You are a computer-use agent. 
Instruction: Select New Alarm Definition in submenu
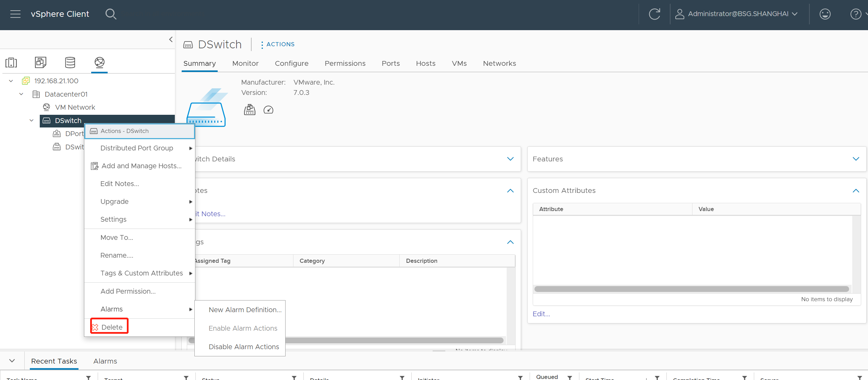point(245,310)
